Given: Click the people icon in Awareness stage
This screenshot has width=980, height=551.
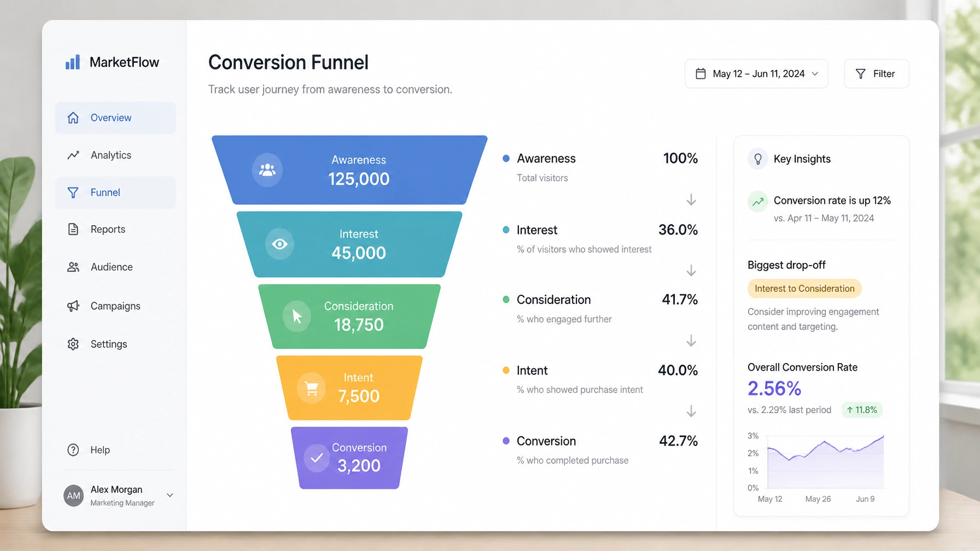Looking at the screenshot, I should click(267, 170).
